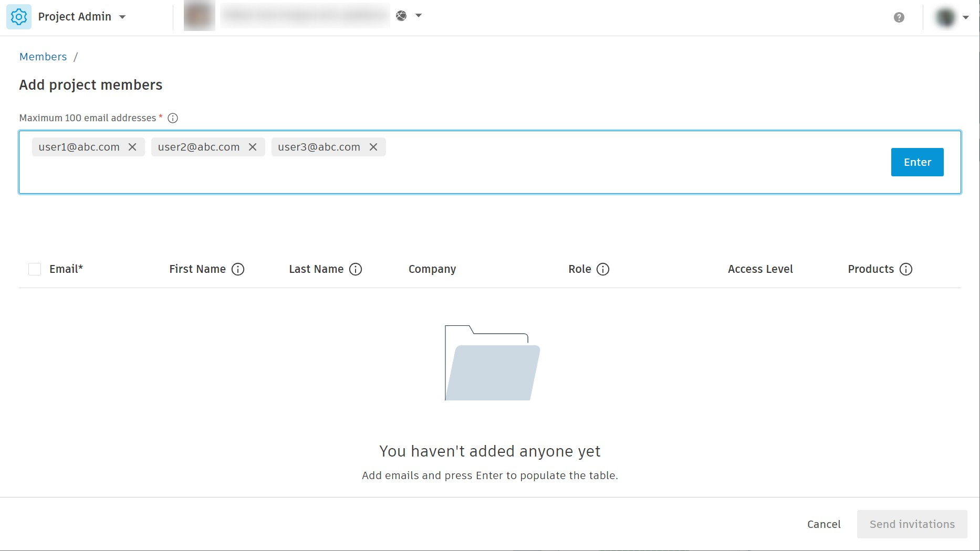980x551 pixels.
Task: Expand the project switcher arrow beside globe
Action: coord(419,16)
